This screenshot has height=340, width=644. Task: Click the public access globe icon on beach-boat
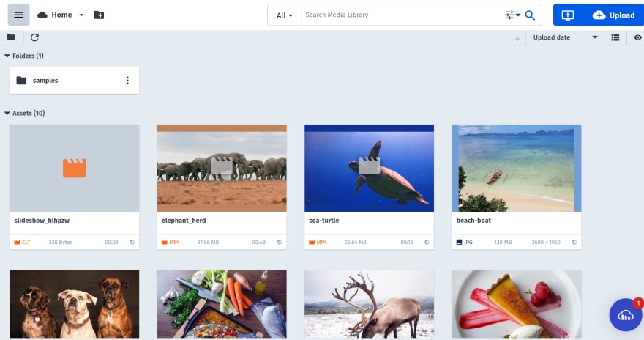point(574,242)
